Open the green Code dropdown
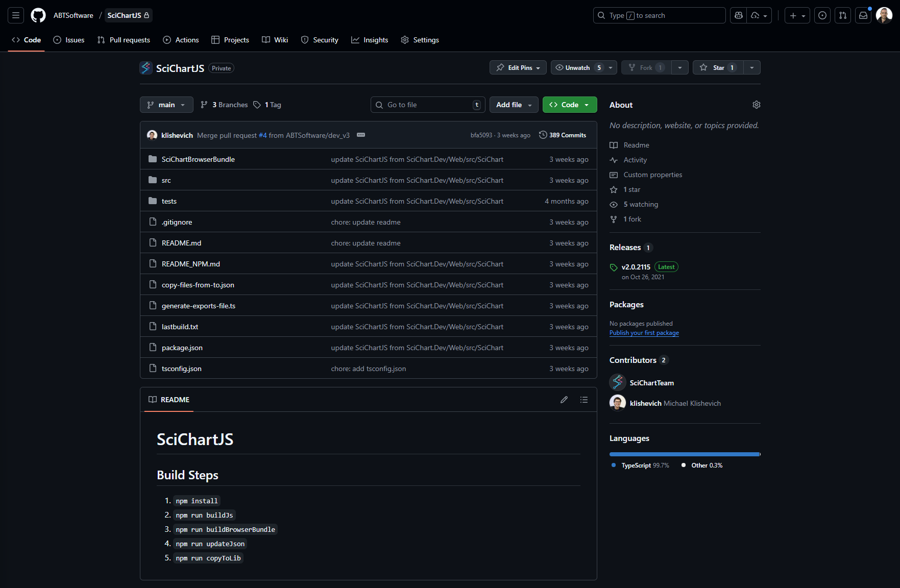 pyautogui.click(x=569, y=105)
